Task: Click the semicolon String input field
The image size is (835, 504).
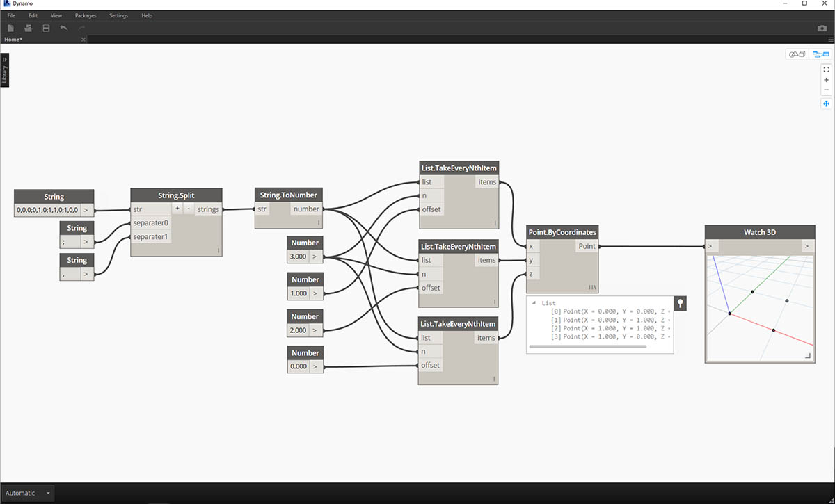Action: (x=70, y=241)
